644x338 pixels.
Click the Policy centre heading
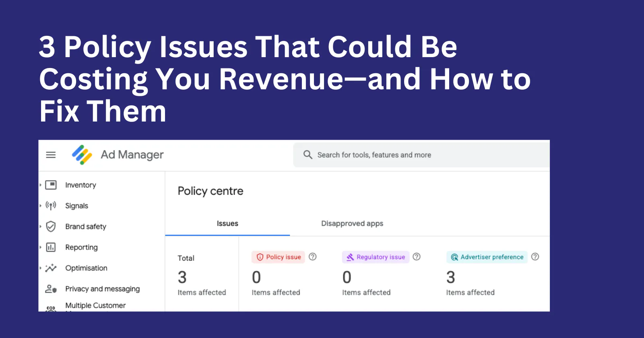point(211,191)
